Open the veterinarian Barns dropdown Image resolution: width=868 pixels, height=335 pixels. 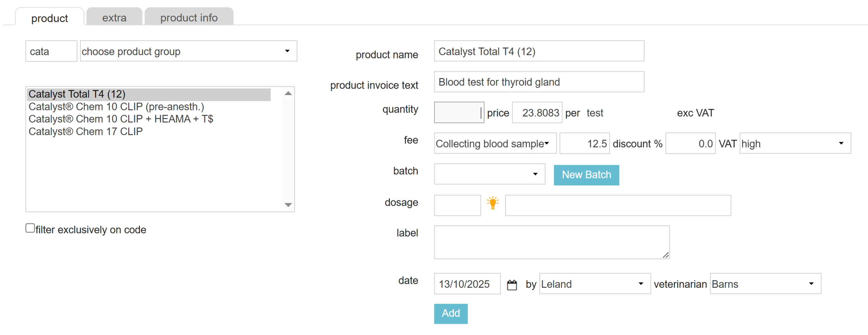click(765, 284)
